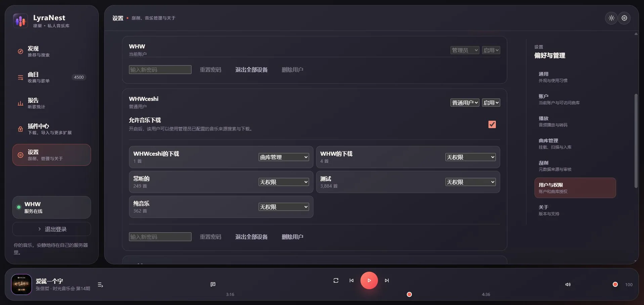Click the list icon beside 曲目

(x=20, y=77)
